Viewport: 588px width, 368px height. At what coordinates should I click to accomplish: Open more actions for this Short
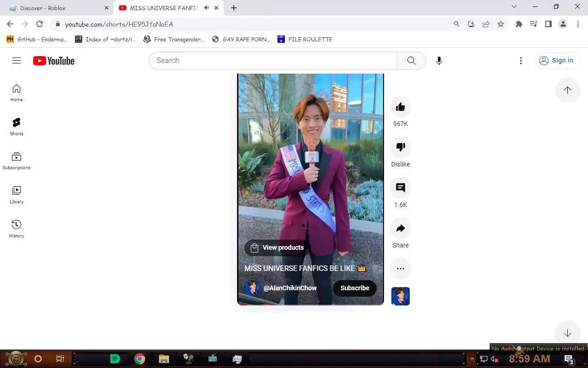tap(401, 269)
